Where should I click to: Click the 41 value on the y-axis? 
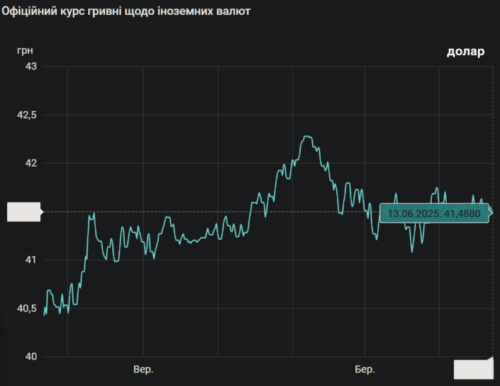(31, 260)
